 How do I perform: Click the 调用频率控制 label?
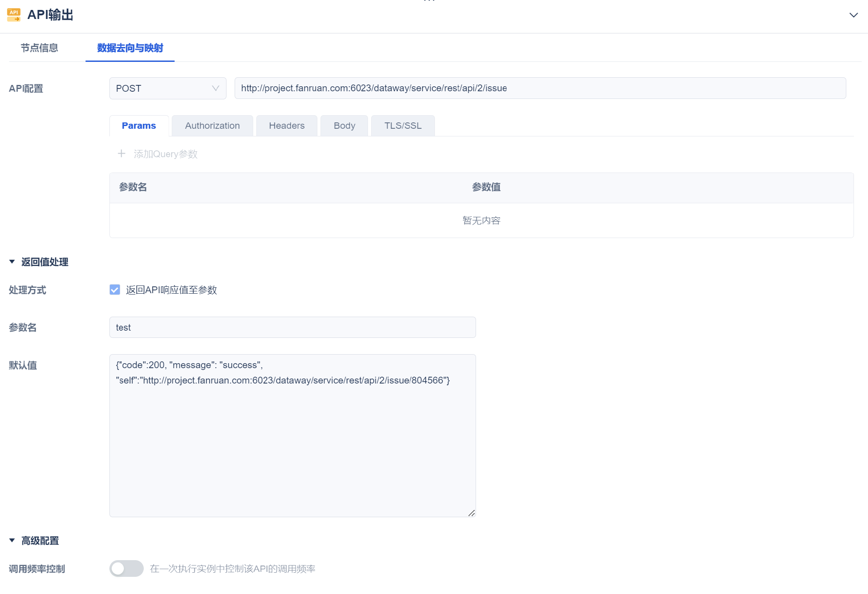coord(37,569)
